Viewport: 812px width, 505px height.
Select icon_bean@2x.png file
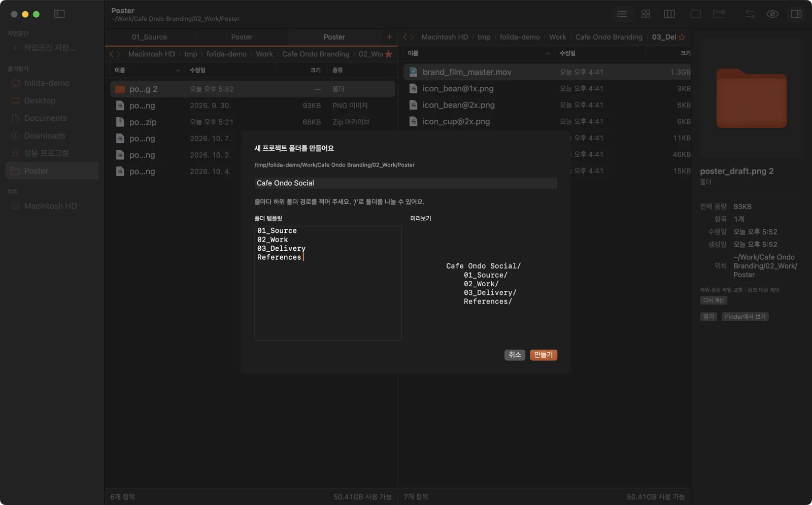point(547,105)
